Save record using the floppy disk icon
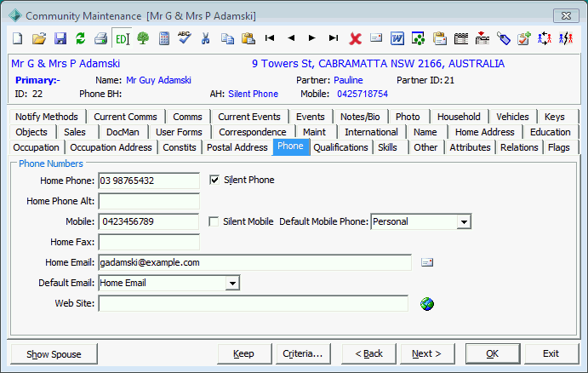This screenshot has width=588, height=373. (60, 38)
